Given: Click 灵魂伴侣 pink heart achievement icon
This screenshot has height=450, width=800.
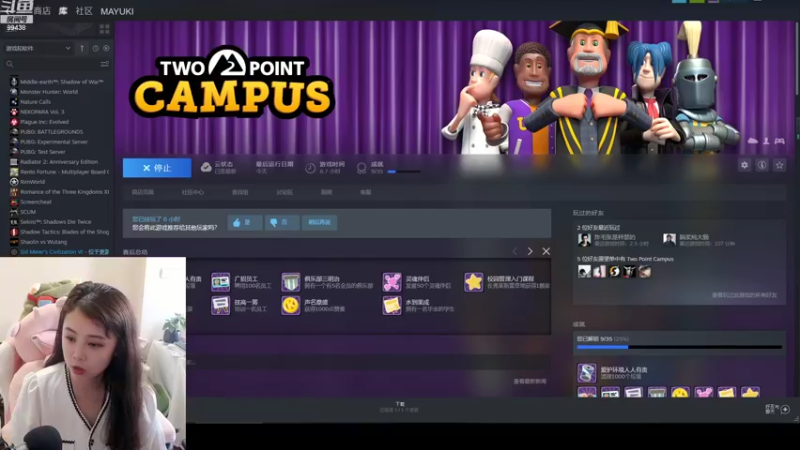Looking at the screenshot, I should (392, 282).
